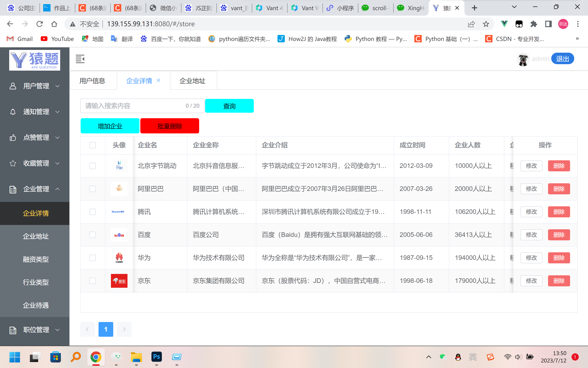Go to the browser home page
588x368 pixels.
[x=54, y=24]
